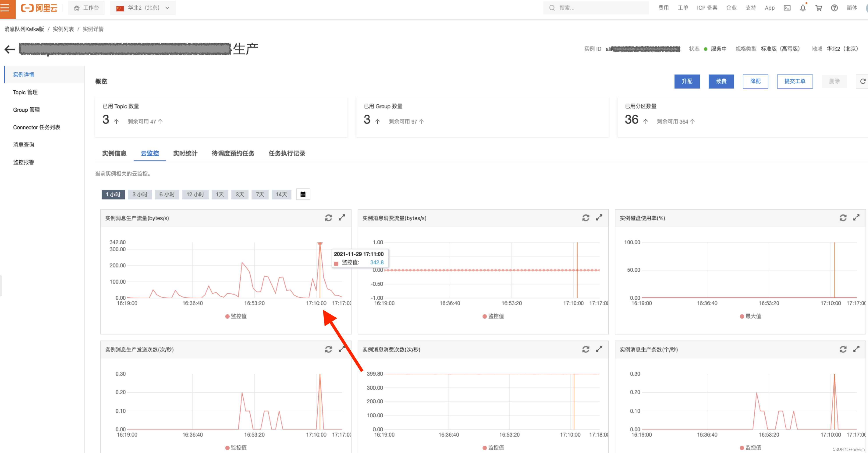868x453 pixels.
Task: Click the back arrow next to instance name
Action: [x=10, y=50]
